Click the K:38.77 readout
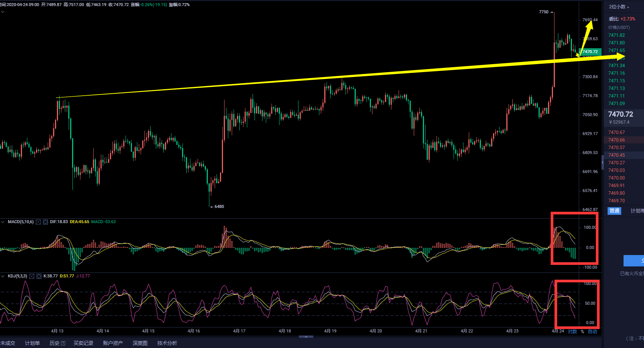Viewport: 644px width, 348px height. 50,276
